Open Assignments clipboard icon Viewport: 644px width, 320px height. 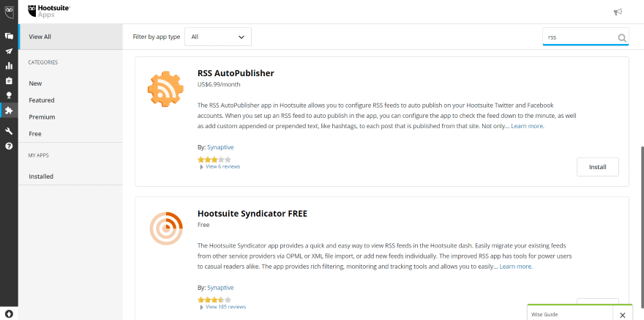click(x=9, y=81)
